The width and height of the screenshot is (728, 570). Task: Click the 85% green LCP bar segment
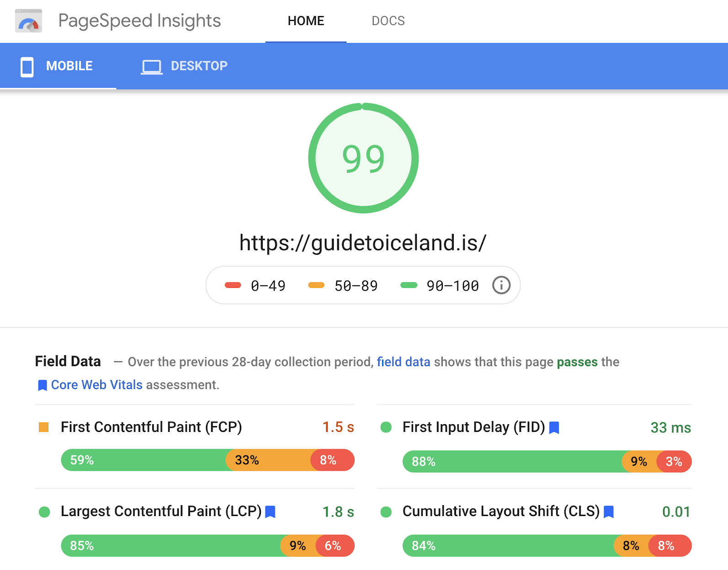tap(171, 546)
